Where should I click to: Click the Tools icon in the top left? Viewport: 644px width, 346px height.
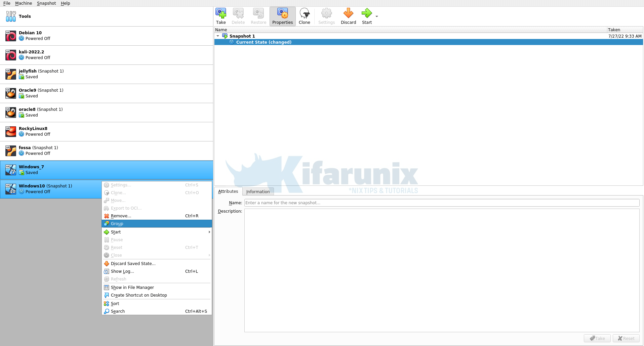pyautogui.click(x=10, y=16)
